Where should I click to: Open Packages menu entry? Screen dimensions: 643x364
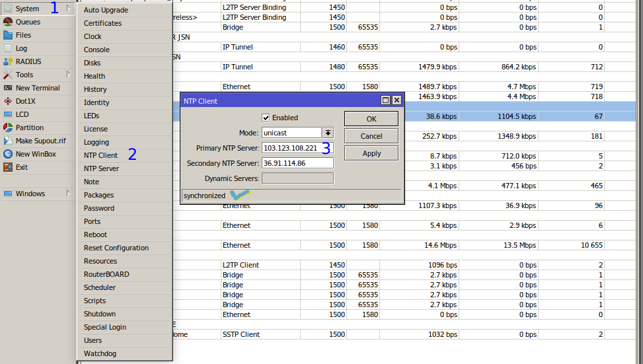(125, 195)
